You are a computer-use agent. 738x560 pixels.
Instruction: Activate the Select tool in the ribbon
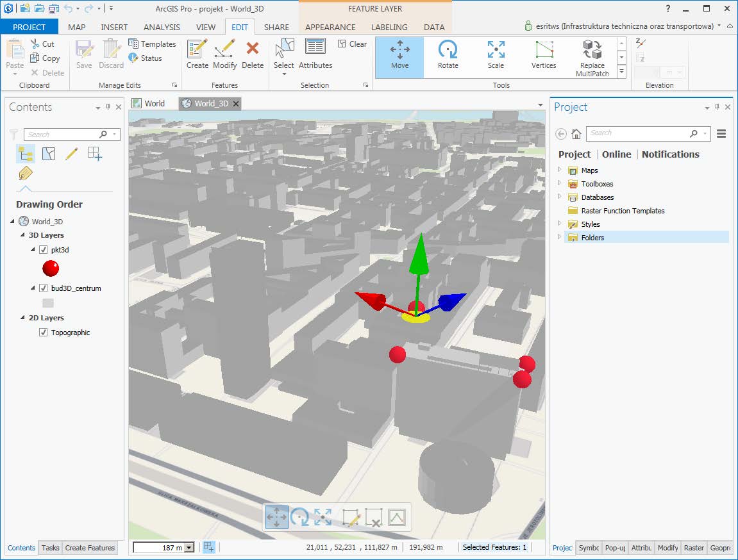(x=284, y=56)
